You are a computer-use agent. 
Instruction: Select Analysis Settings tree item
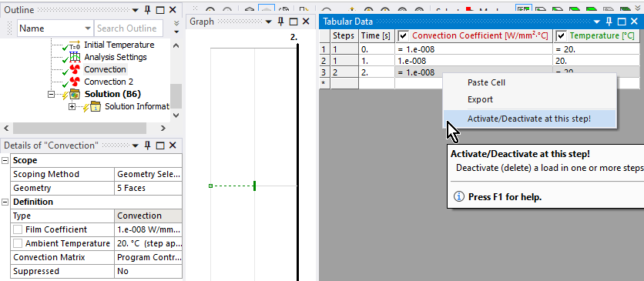(x=116, y=57)
